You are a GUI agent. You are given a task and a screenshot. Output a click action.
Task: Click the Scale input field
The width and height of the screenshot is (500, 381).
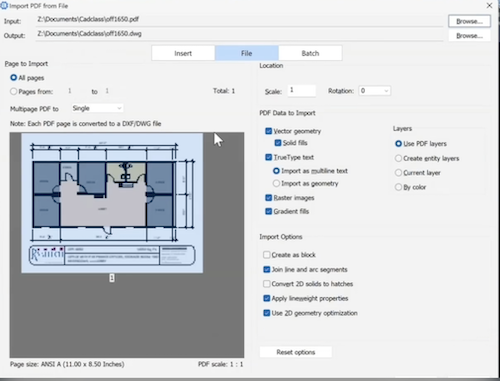[301, 90]
